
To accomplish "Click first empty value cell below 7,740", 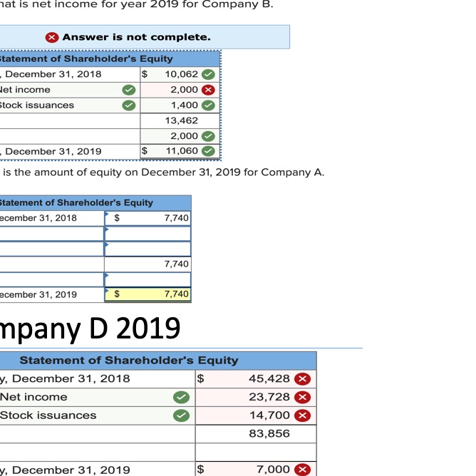I will (148, 234).
